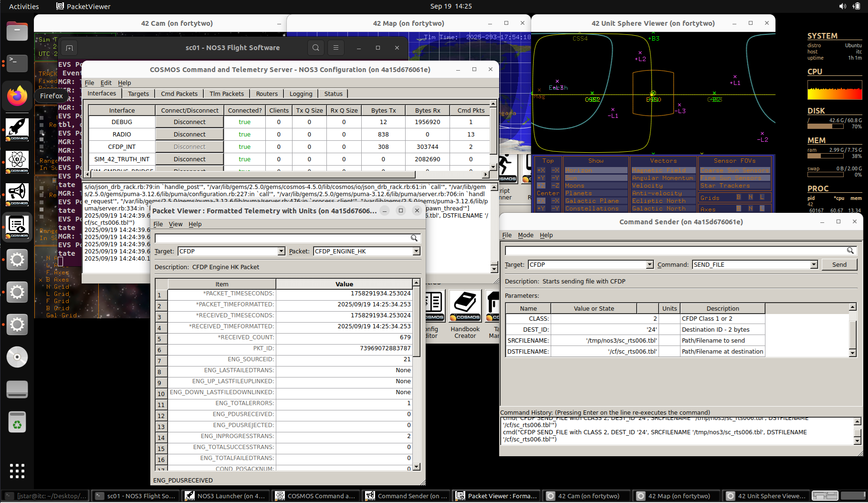The width and height of the screenshot is (868, 503).
Task: Set Top view to +Z
Action: [541, 186]
